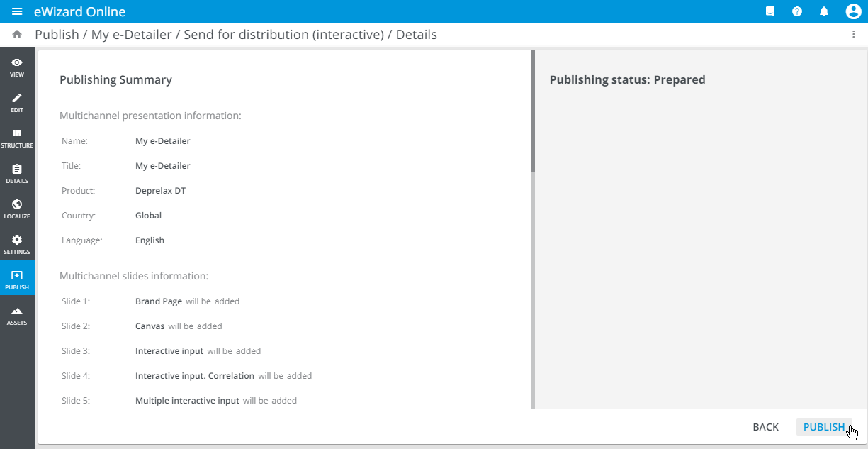The image size is (868, 449).
Task: Open the hamburger navigation menu
Action: click(x=17, y=12)
